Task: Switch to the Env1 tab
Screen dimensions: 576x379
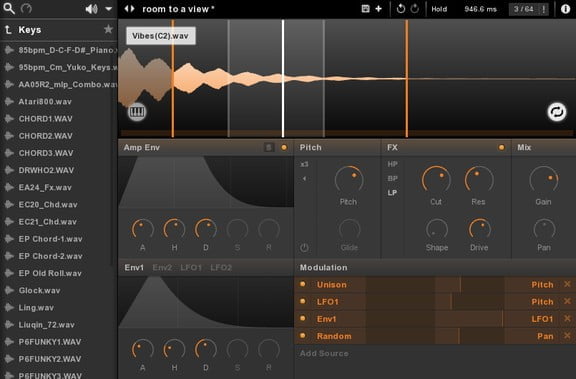Action: click(134, 267)
